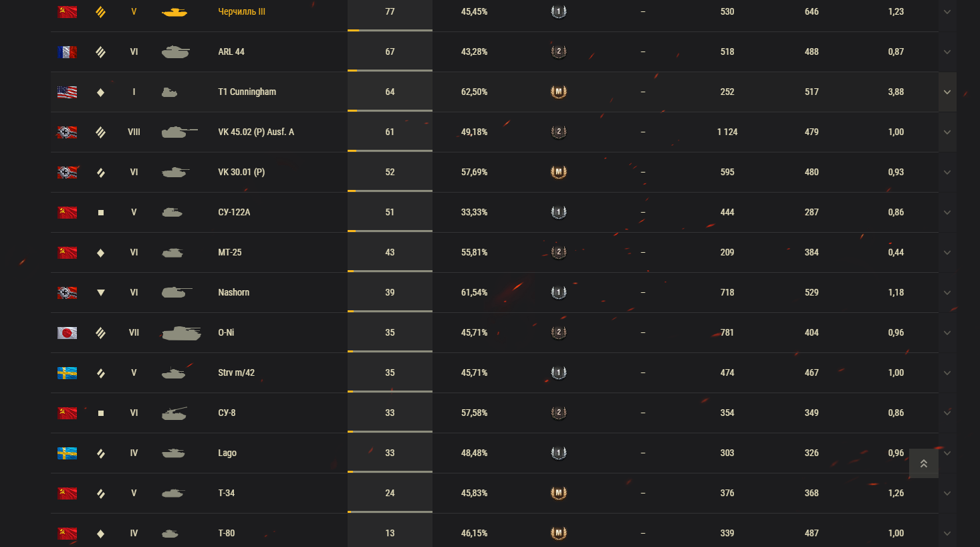Screen dimensions: 980x547
Task: Click the Lago tank name
Action: pos(227,453)
